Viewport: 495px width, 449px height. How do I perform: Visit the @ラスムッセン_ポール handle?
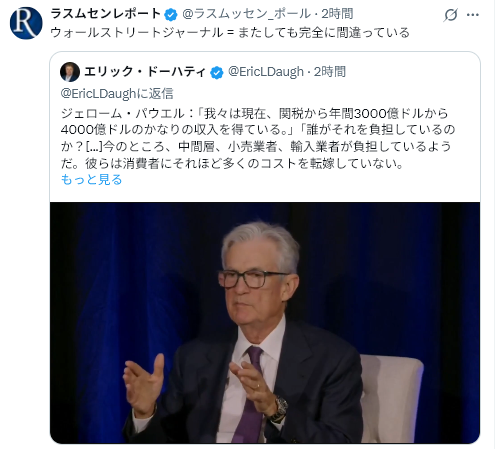(246, 14)
